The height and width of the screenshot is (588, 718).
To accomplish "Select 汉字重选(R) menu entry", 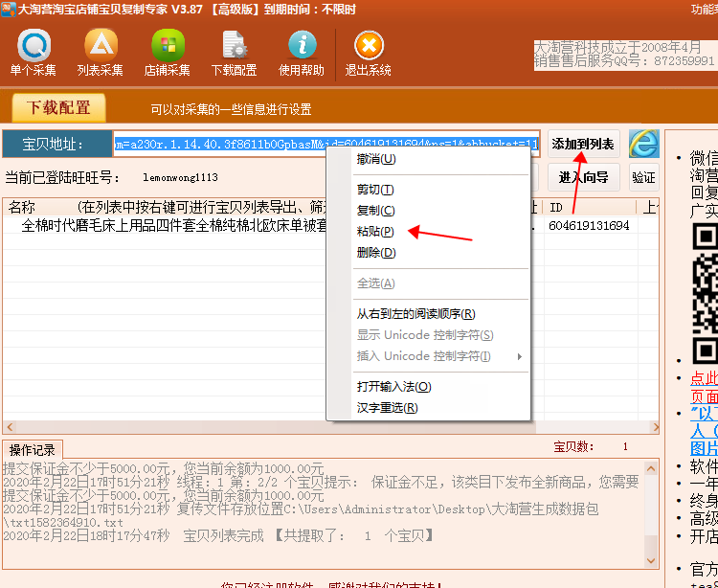I will (x=428, y=408).
